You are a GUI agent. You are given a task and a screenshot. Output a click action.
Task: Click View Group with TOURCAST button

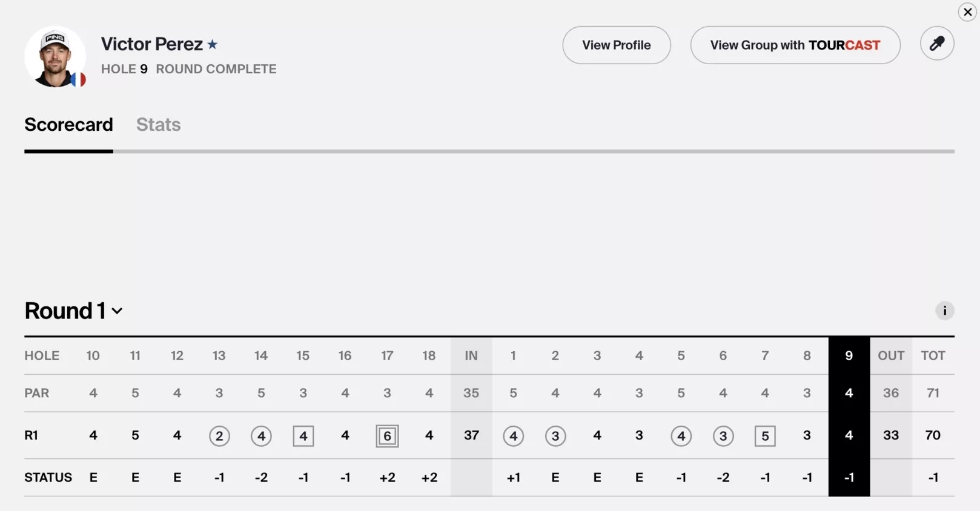point(795,45)
